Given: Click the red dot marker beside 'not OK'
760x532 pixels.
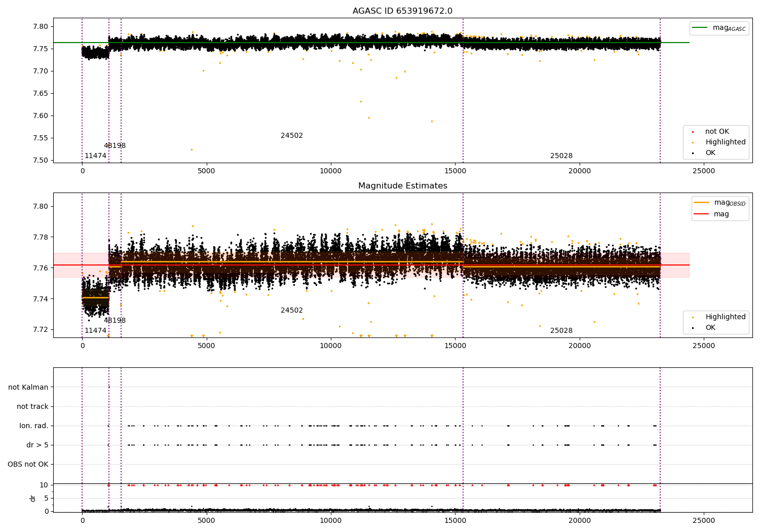Looking at the screenshot, I should click(x=693, y=132).
